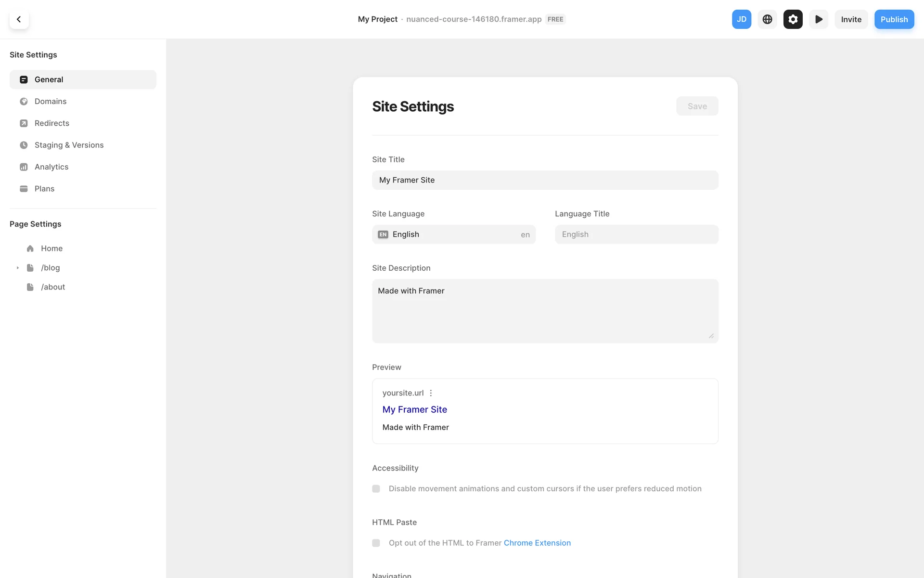Go to Redirects settings

51,123
